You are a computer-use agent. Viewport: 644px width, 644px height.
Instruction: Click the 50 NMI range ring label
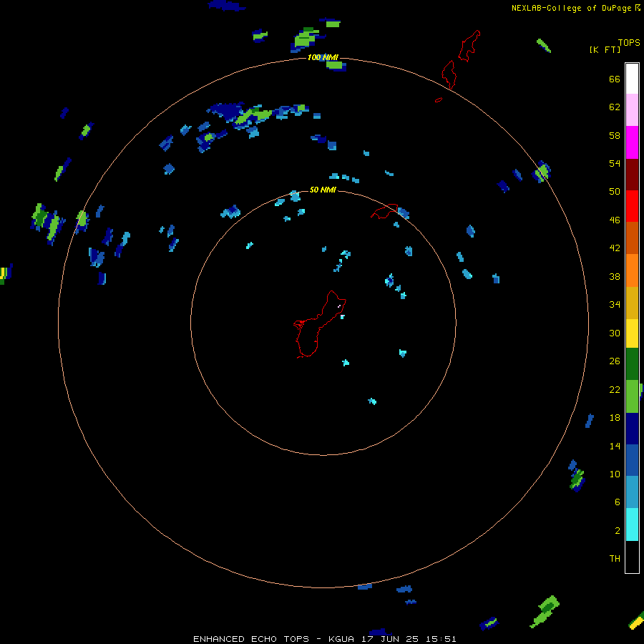(323, 190)
